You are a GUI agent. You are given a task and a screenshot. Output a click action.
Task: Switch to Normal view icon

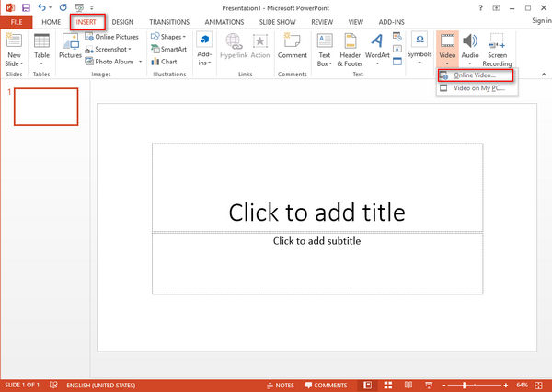[367, 385]
